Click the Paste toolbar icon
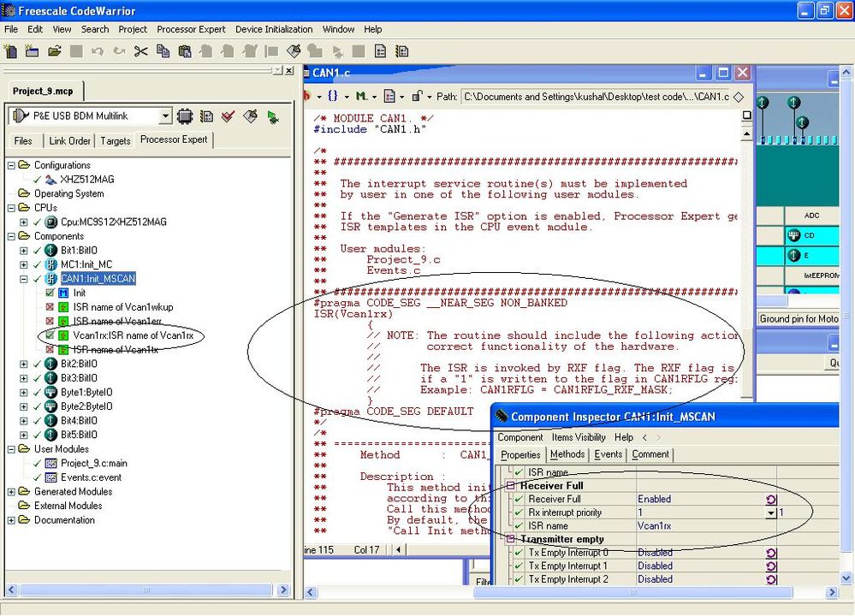855x616 pixels. [185, 51]
